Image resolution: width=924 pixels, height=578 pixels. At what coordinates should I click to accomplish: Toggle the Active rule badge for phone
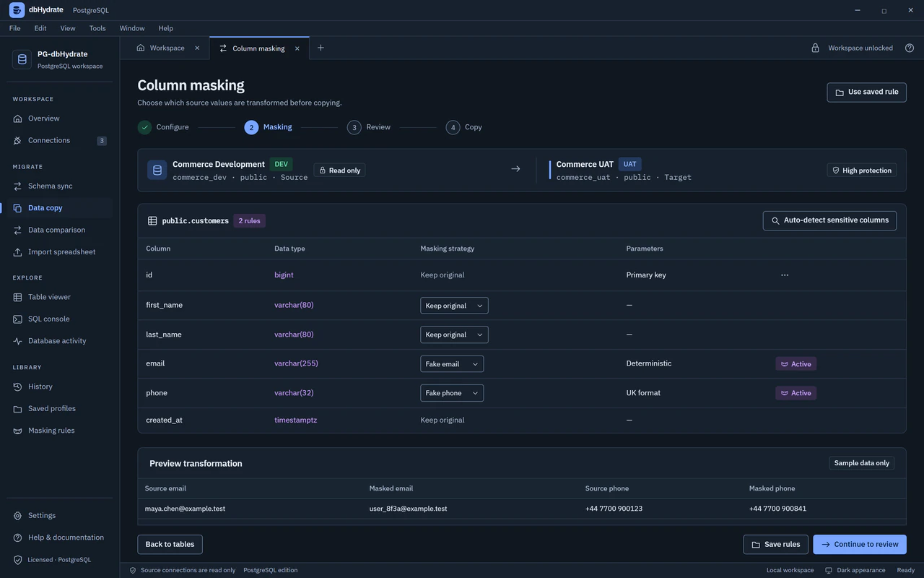click(796, 393)
